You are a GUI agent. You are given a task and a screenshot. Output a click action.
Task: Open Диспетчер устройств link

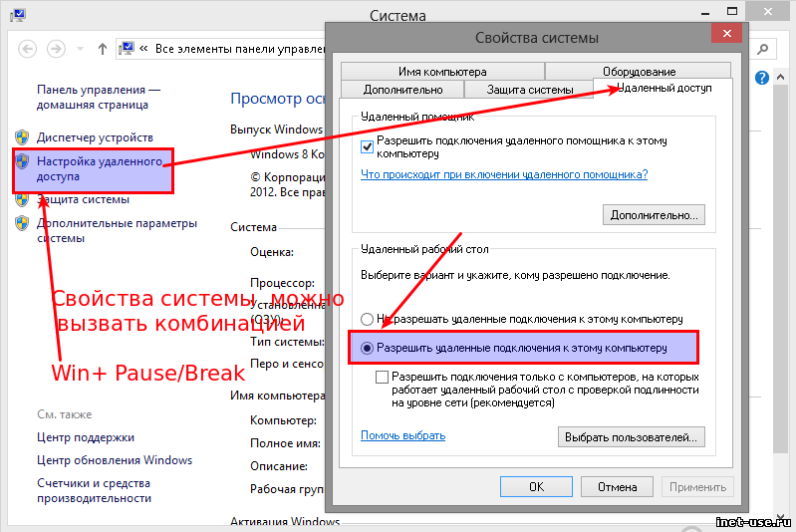(x=95, y=137)
